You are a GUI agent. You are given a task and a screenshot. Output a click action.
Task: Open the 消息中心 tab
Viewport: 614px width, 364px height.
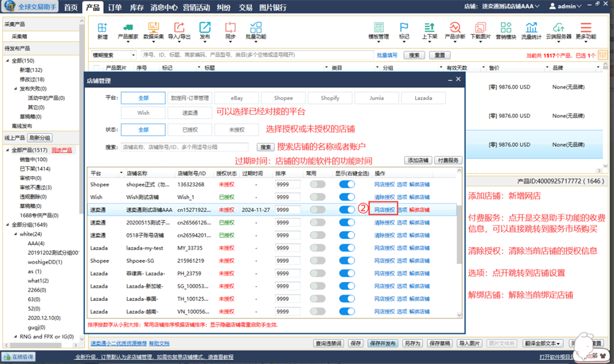(164, 7)
